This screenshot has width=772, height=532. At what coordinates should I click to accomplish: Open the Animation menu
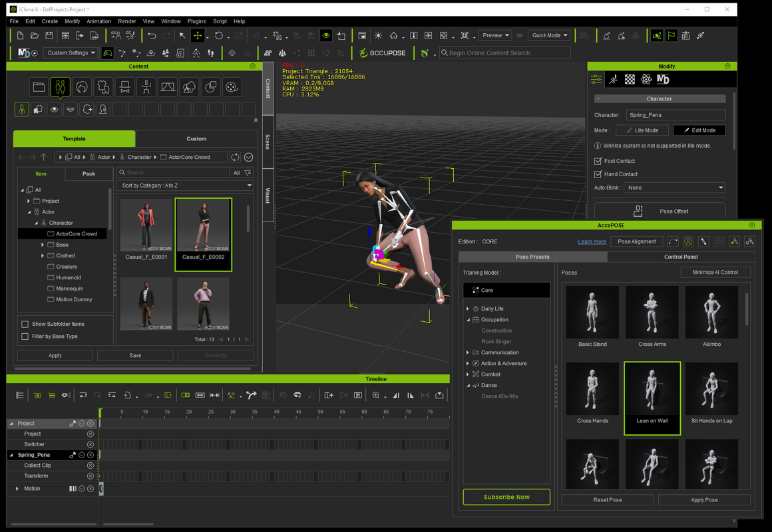tap(98, 21)
